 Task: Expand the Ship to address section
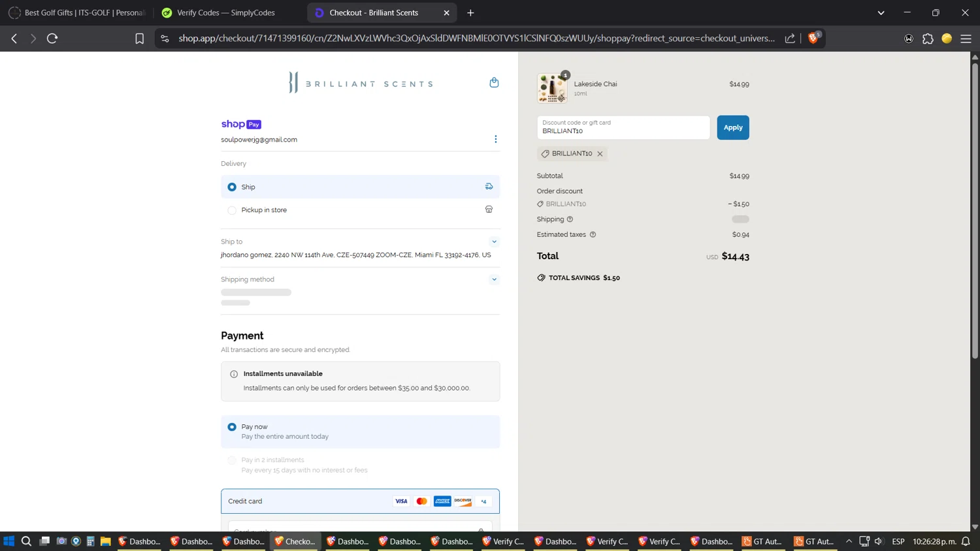pos(494,242)
